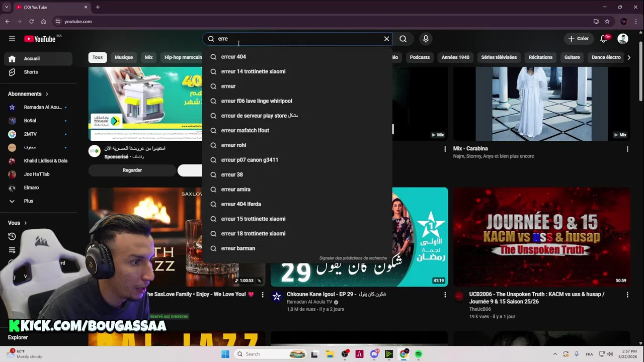Click the Regarder button on the ad
Screen dimensions: 644x362
pos(132,170)
